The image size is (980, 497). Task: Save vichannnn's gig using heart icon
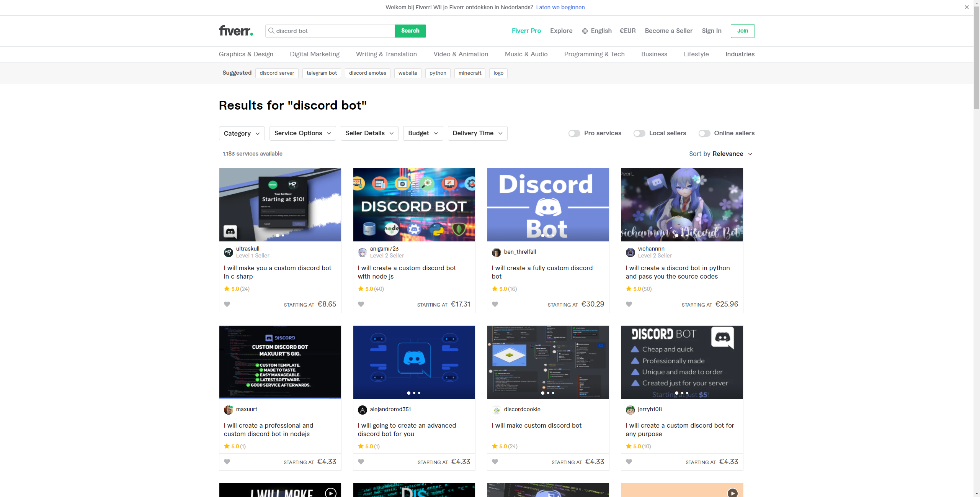[629, 304]
